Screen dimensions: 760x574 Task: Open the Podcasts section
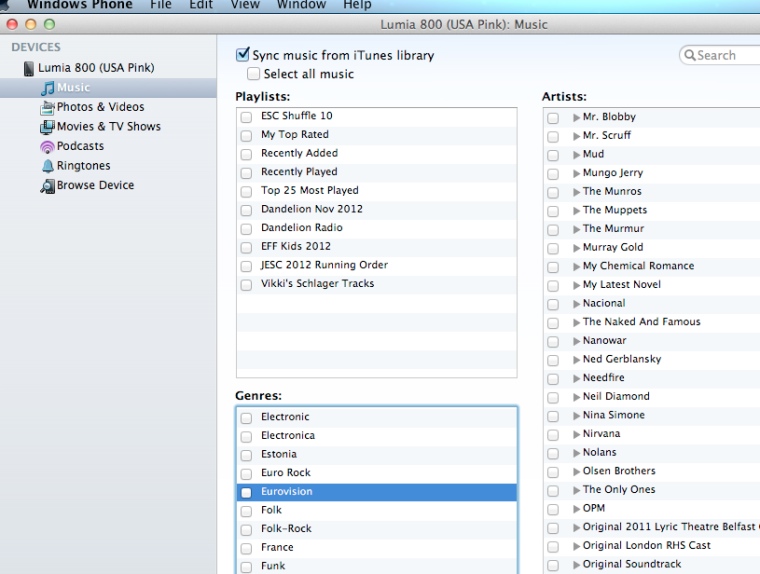tap(80, 146)
